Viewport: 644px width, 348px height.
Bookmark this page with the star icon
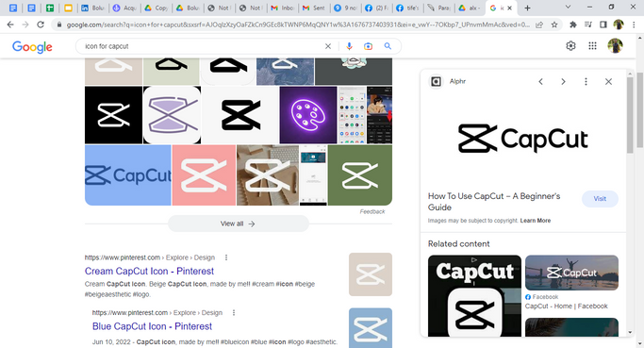click(554, 25)
